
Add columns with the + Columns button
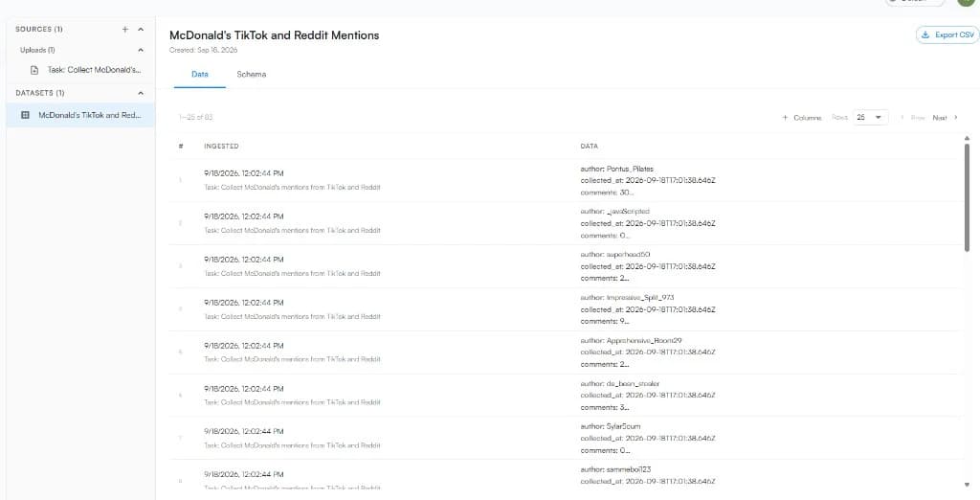[802, 118]
